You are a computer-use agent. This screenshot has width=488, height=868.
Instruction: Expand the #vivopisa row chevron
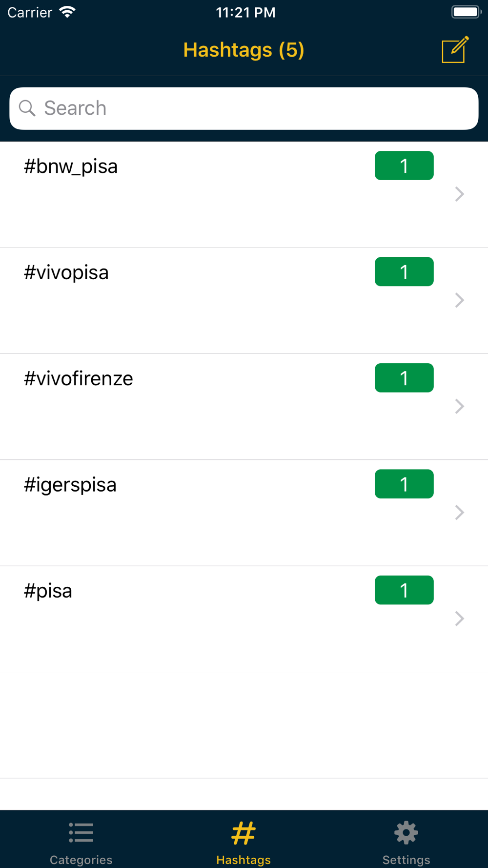[459, 300]
